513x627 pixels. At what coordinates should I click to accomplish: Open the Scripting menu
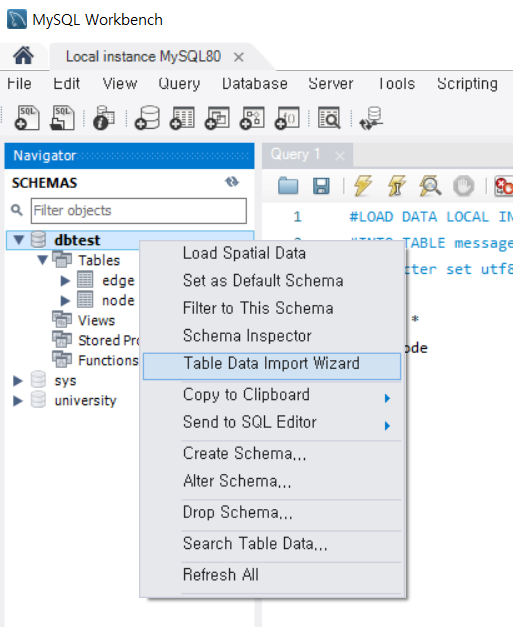point(467,84)
